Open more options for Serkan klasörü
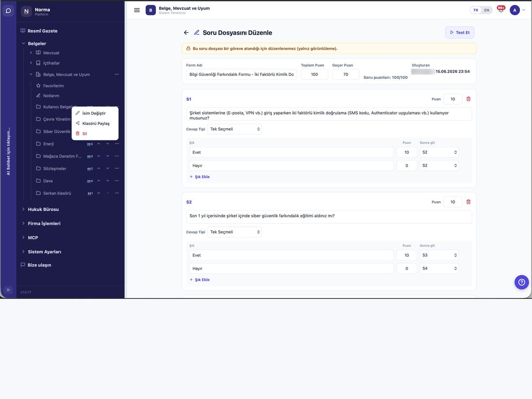Image resolution: width=532 pixels, height=399 pixels. [x=117, y=193]
